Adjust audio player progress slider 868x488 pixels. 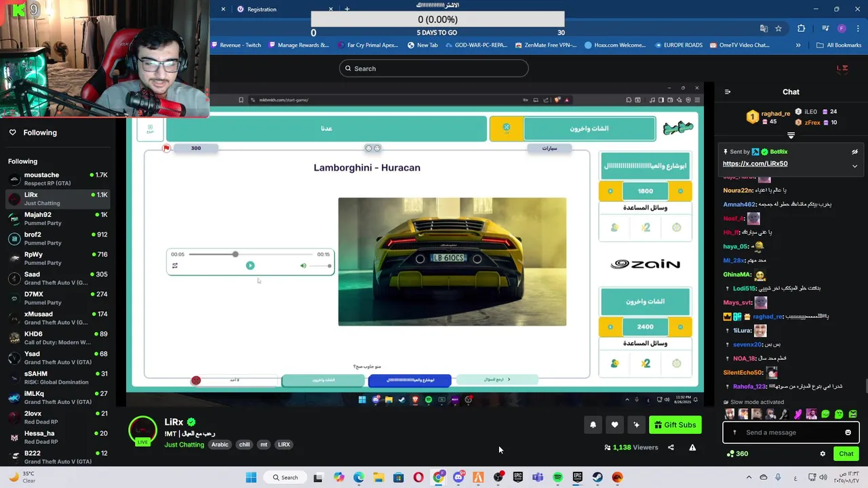250,254
